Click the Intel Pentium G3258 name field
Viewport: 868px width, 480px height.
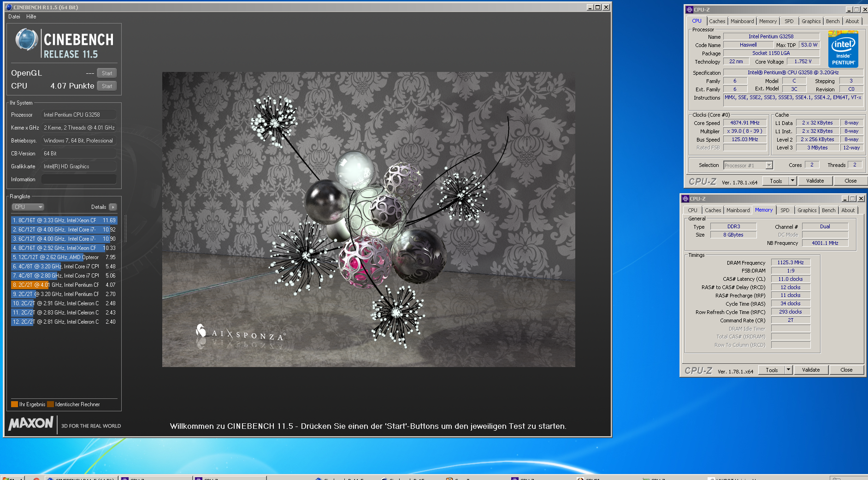pyautogui.click(x=771, y=36)
